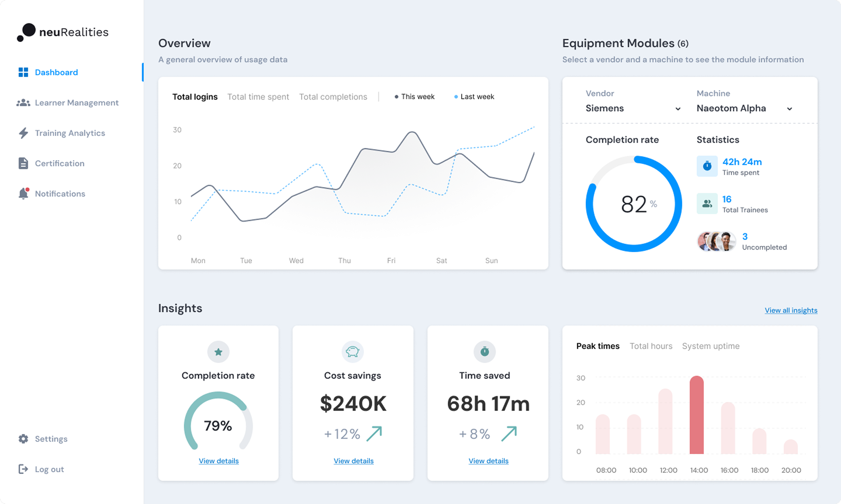Check Notifications via the bell icon
Screen dimensions: 841x504
[23, 193]
